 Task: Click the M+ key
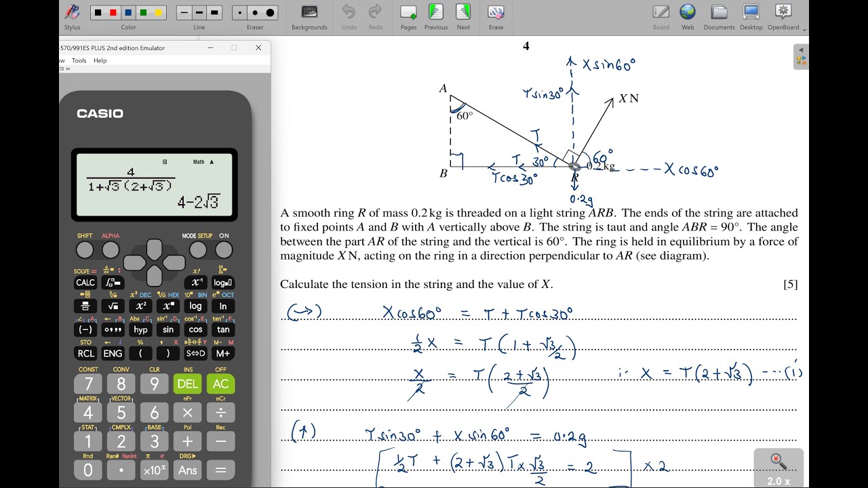[222, 353]
